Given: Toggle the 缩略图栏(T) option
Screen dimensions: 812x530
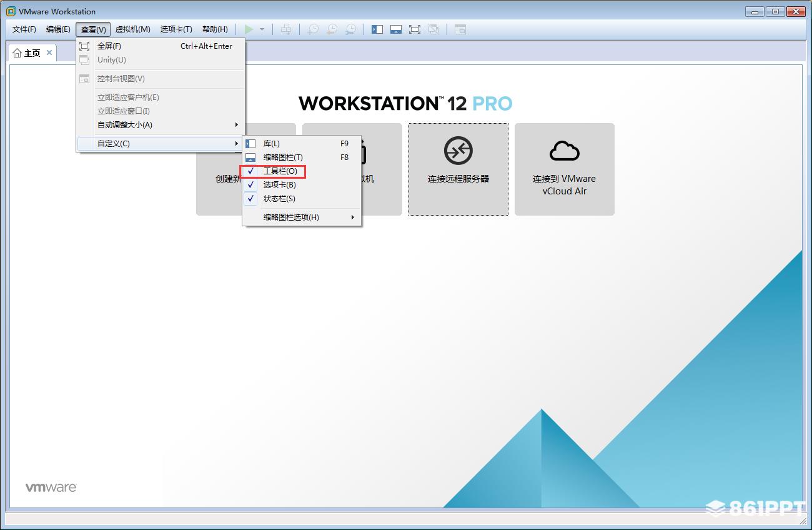Looking at the screenshot, I should click(x=302, y=157).
